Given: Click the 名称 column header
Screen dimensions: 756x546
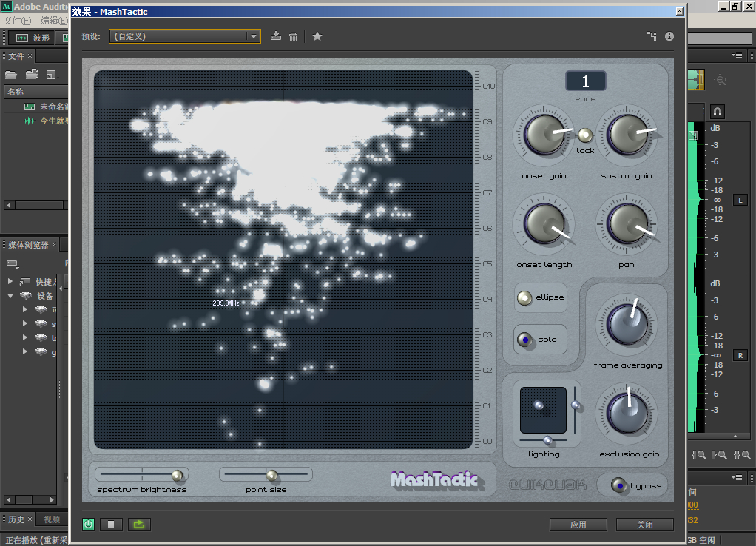Looking at the screenshot, I should 37,92.
